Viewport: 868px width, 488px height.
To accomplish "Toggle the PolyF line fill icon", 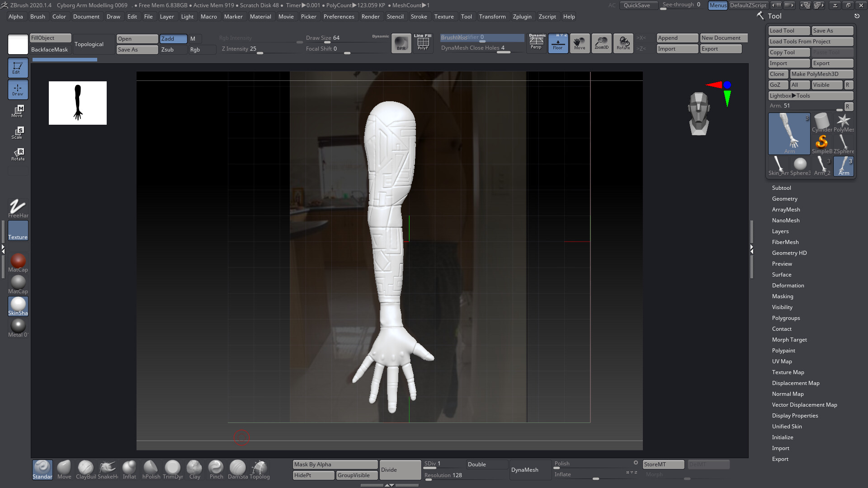I will pos(423,43).
